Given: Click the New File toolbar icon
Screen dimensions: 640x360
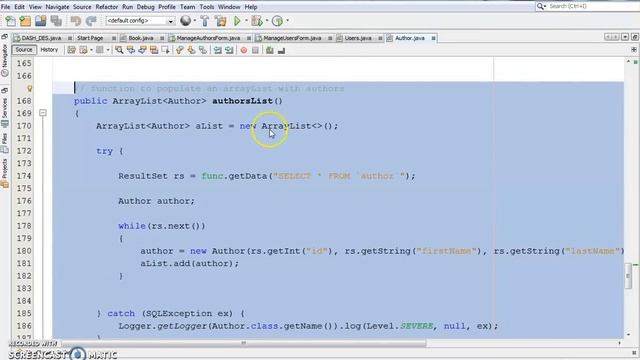Looking at the screenshot, I should (x=10, y=21).
